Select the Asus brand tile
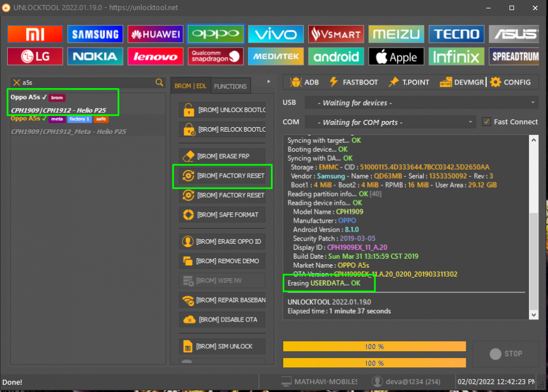Viewport: 548px width, 392px height. pos(514,34)
